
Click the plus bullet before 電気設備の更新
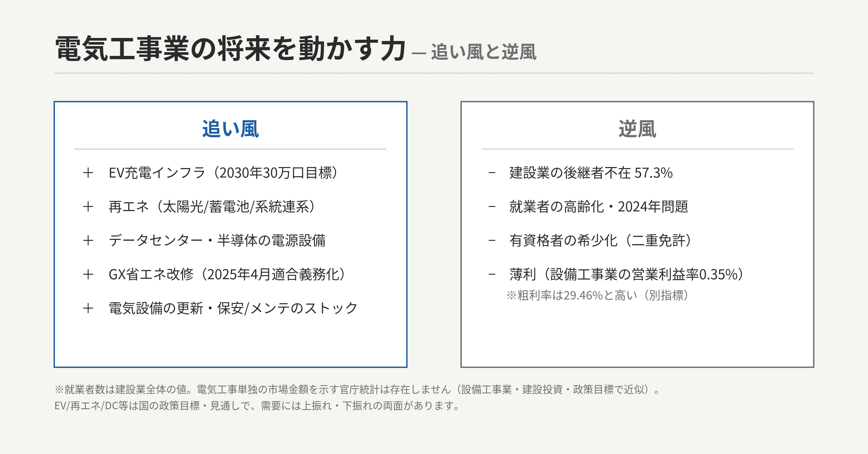88,308
